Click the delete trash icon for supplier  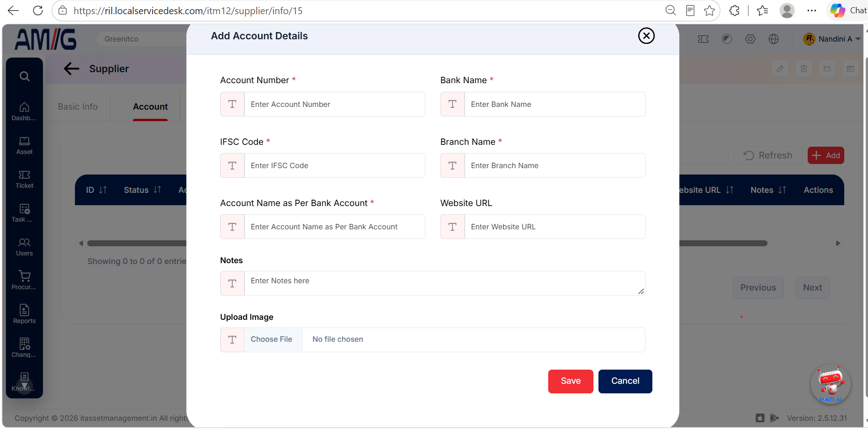(x=804, y=69)
